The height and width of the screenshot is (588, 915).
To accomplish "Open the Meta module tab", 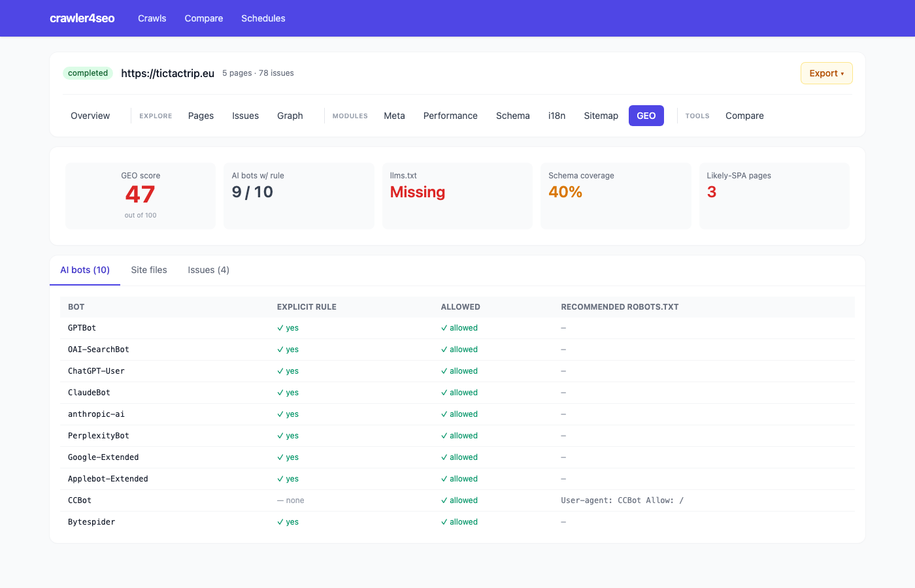I will (394, 116).
